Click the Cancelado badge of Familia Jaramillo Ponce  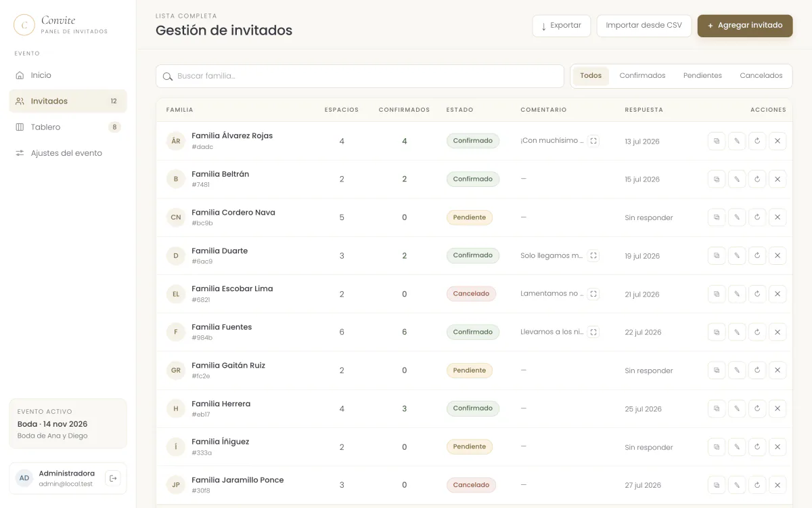471,485
